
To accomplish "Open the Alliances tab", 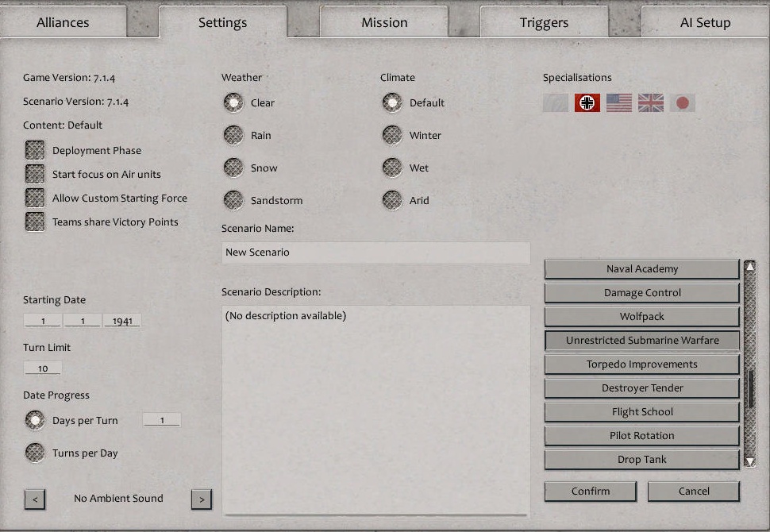I will tap(63, 22).
